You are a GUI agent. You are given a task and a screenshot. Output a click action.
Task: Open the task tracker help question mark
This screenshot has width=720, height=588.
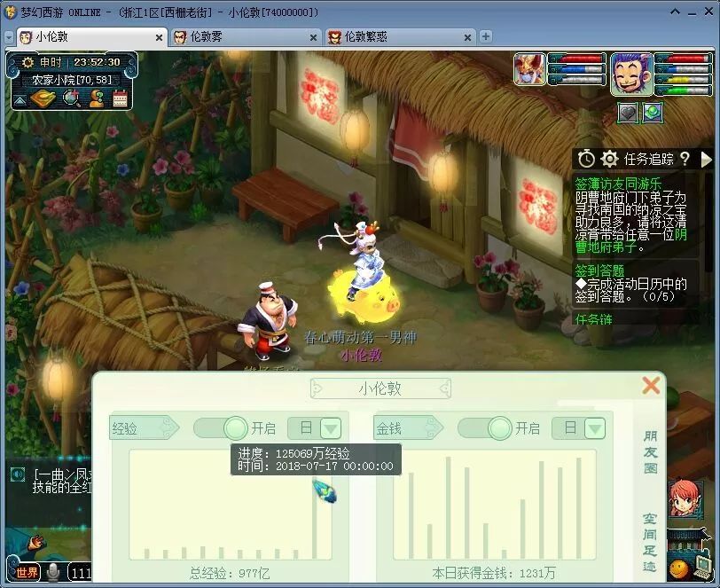pos(685,159)
